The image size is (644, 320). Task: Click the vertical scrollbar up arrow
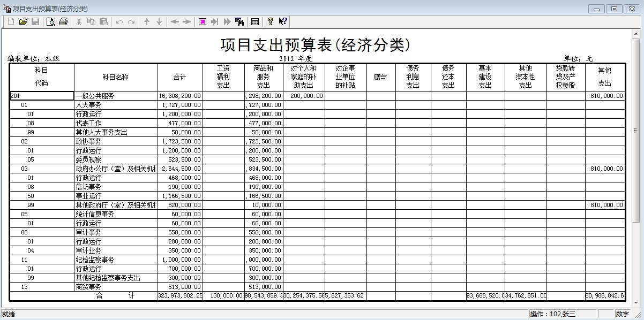636,33
